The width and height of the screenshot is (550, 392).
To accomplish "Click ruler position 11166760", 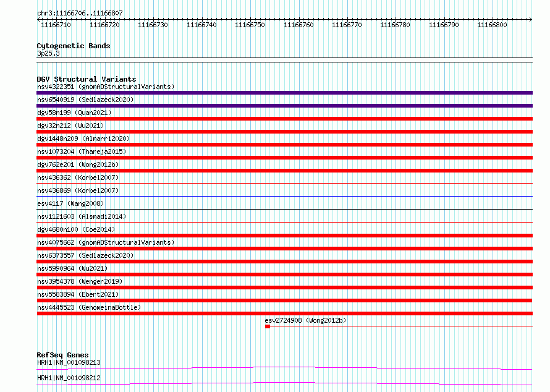I will point(298,25).
